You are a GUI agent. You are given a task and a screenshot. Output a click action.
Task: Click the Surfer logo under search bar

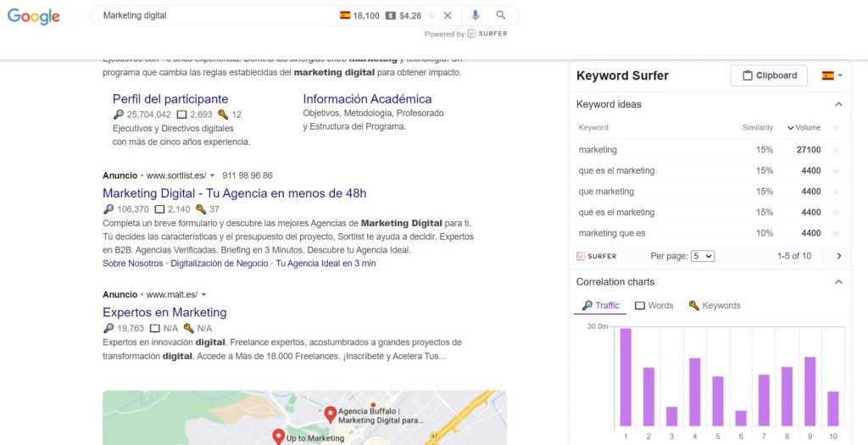[x=487, y=34]
